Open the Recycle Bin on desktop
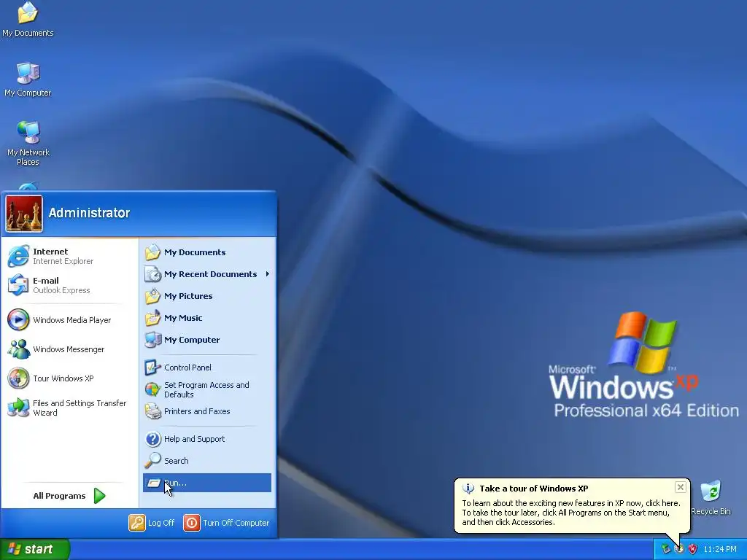The height and width of the screenshot is (560, 747). click(711, 498)
